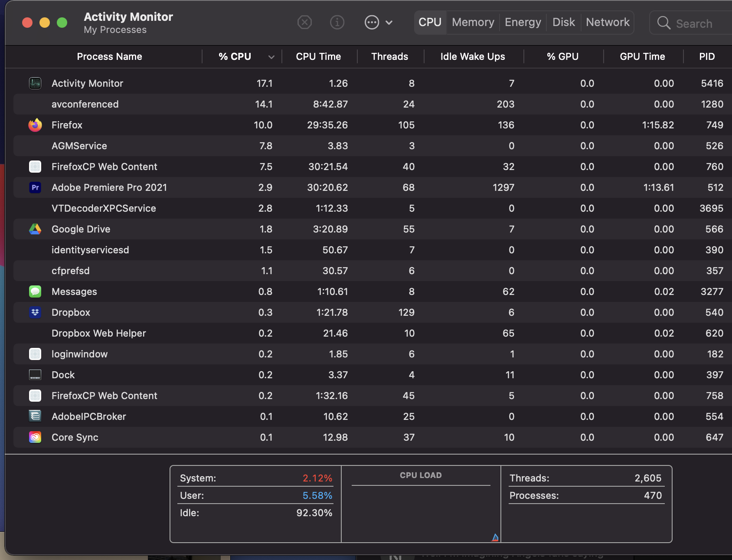Select the cfprefsd process row
This screenshot has height=560, width=732.
click(373, 271)
